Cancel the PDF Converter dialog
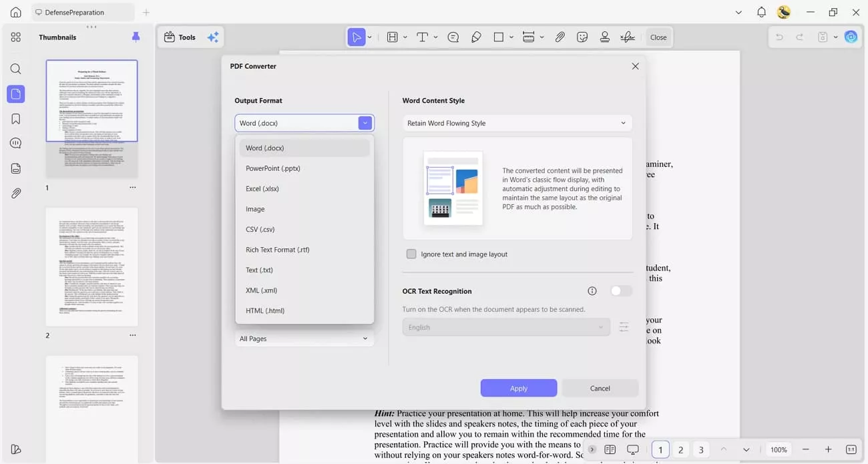Viewport: 868px width, 464px height. [599, 388]
